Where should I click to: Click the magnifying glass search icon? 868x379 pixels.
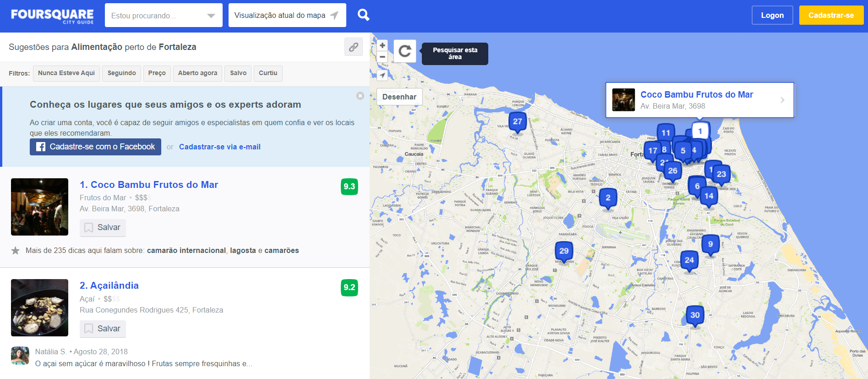363,15
